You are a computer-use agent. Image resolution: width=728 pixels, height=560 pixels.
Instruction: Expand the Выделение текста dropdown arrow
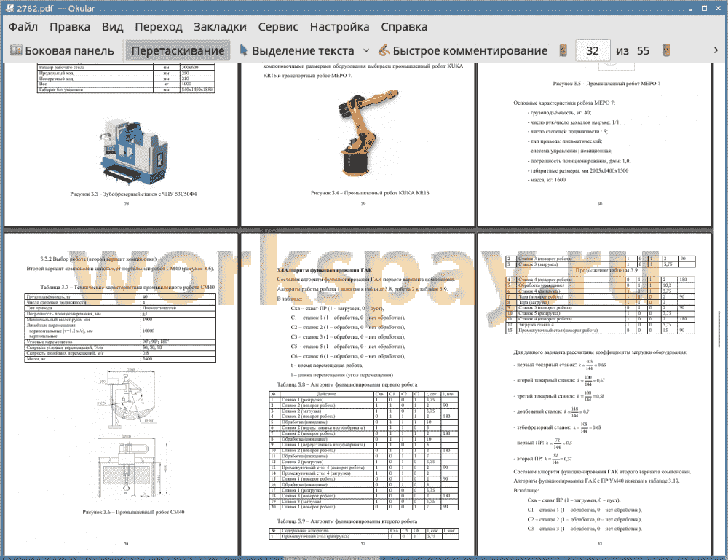(x=366, y=51)
